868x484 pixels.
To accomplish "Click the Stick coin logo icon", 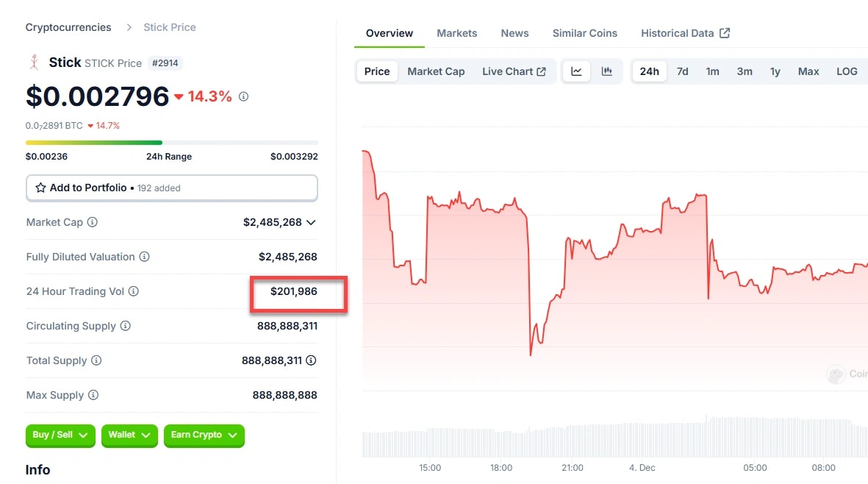I will pos(34,63).
